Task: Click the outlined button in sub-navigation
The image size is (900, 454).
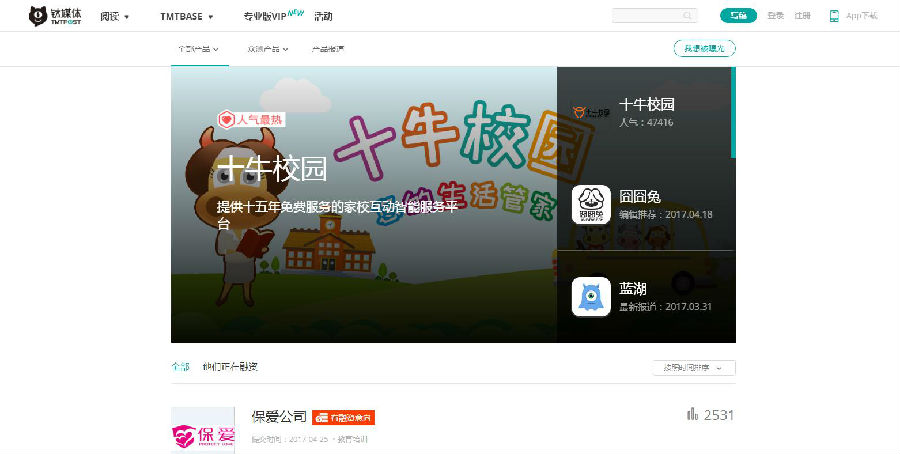Action: pyautogui.click(x=704, y=48)
